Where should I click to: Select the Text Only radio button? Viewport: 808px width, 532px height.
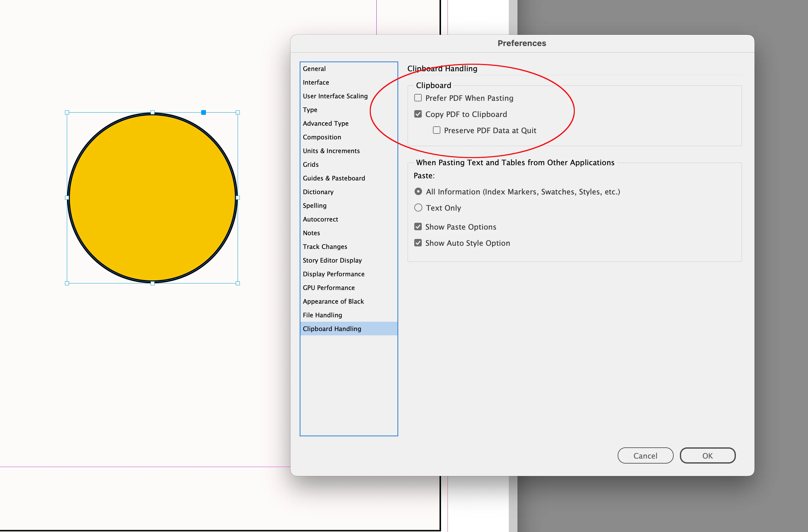[418, 208]
